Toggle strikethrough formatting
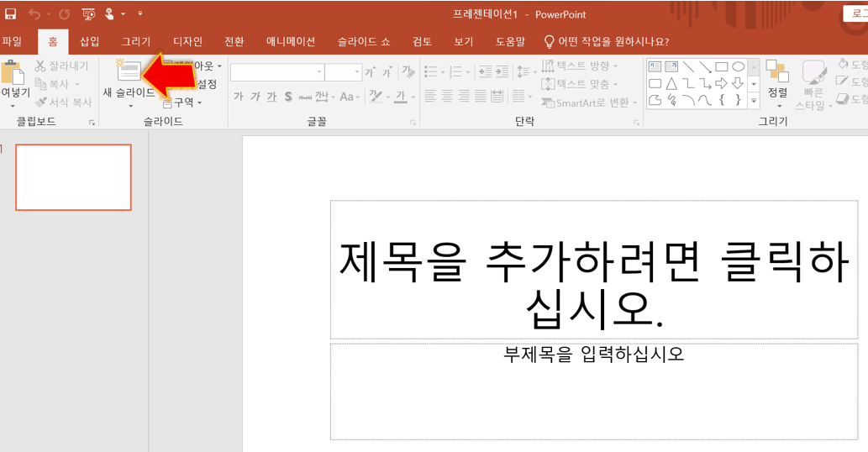This screenshot has height=452, width=868. click(305, 97)
